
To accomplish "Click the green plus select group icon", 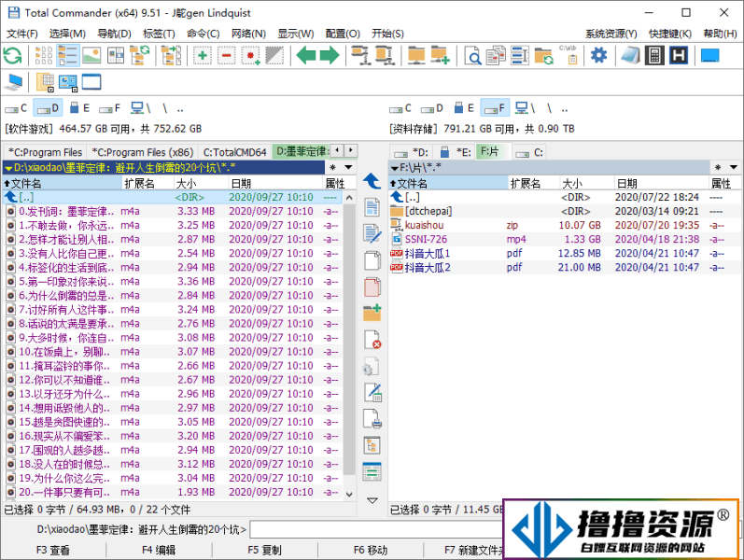I will tap(203, 55).
